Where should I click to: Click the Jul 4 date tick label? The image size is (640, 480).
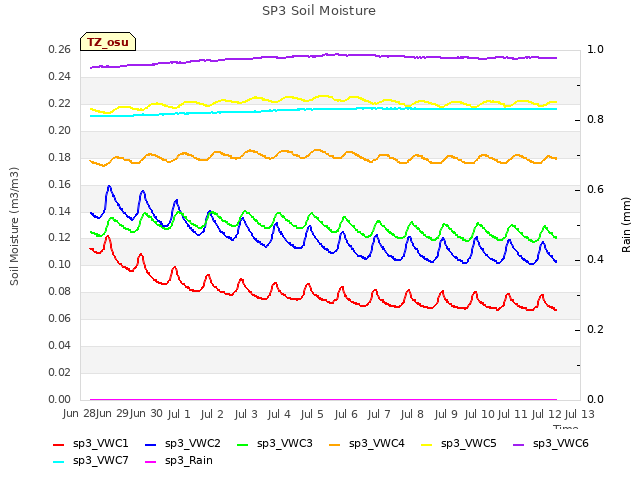coord(279,414)
